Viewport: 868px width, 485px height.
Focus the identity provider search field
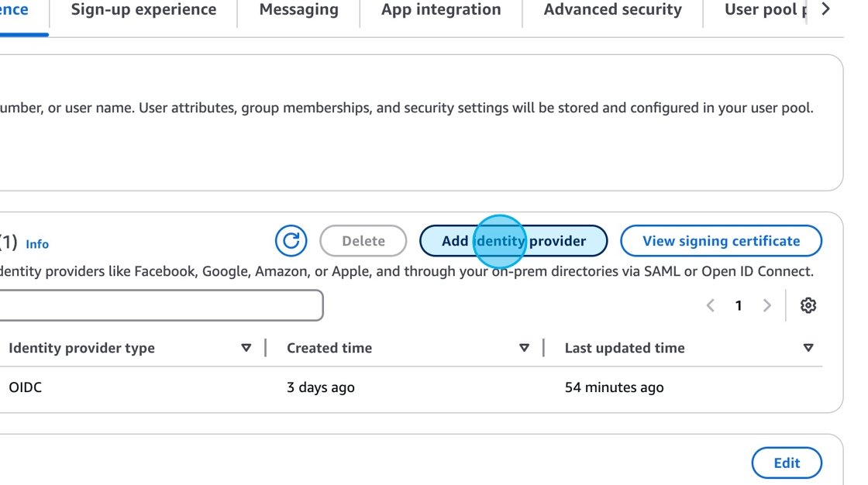pos(160,305)
